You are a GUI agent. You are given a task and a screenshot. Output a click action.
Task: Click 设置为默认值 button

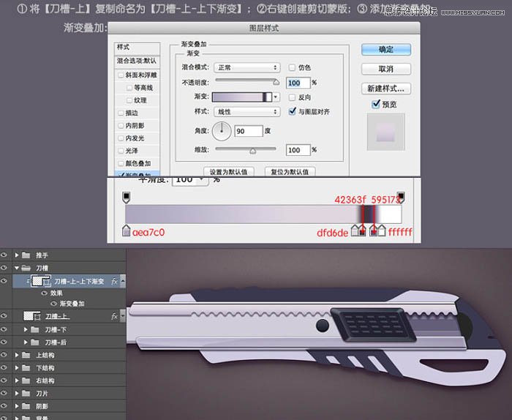(x=228, y=171)
